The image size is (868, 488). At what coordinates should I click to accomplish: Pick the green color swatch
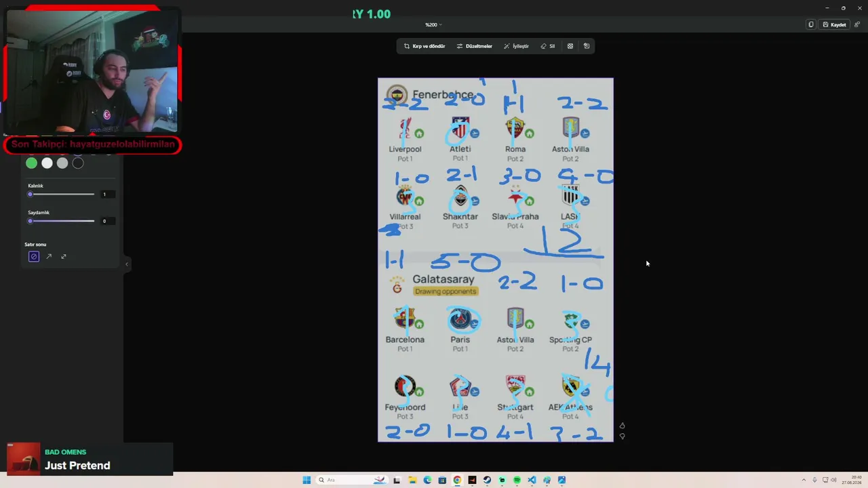tap(31, 163)
